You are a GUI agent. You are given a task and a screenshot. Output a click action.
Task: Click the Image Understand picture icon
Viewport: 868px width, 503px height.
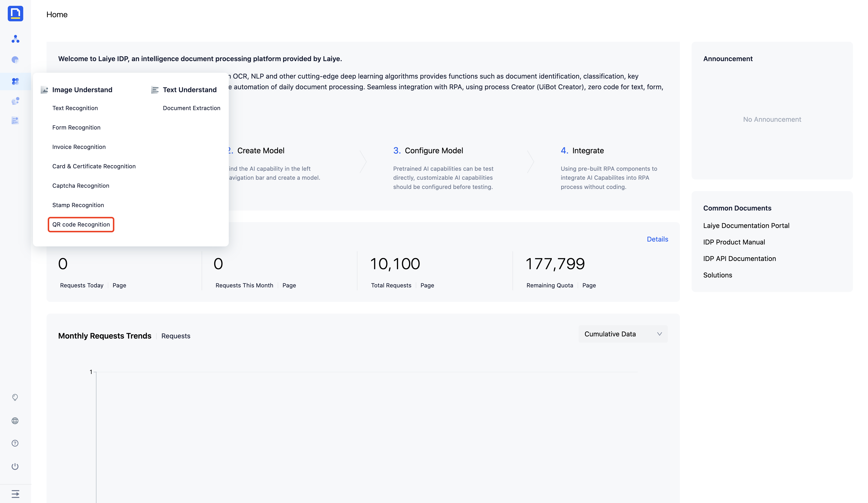pyautogui.click(x=44, y=90)
